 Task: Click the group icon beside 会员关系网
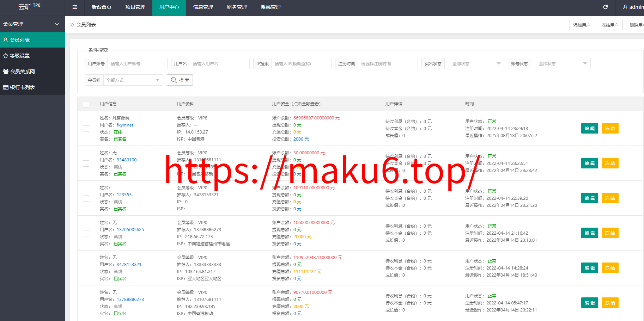click(x=6, y=72)
